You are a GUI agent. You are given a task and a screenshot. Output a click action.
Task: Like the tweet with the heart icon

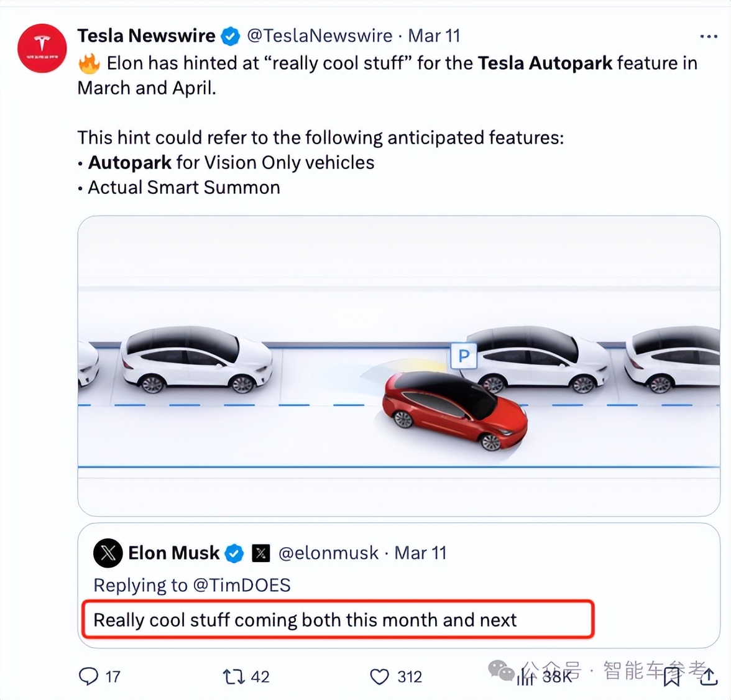(x=379, y=676)
